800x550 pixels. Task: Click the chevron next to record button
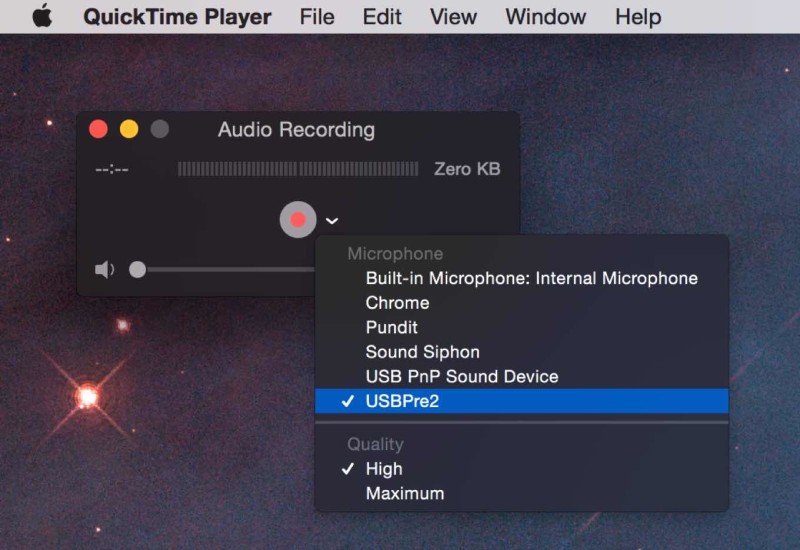[332, 221]
